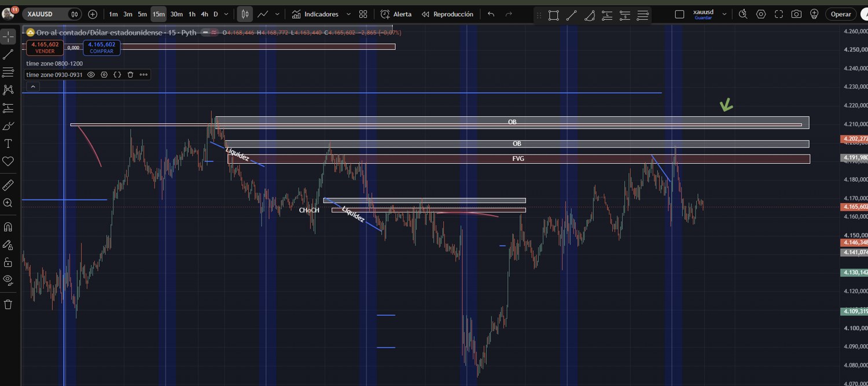Select the crosshair cursor tool
868x386 pixels.
pyautogui.click(x=8, y=36)
